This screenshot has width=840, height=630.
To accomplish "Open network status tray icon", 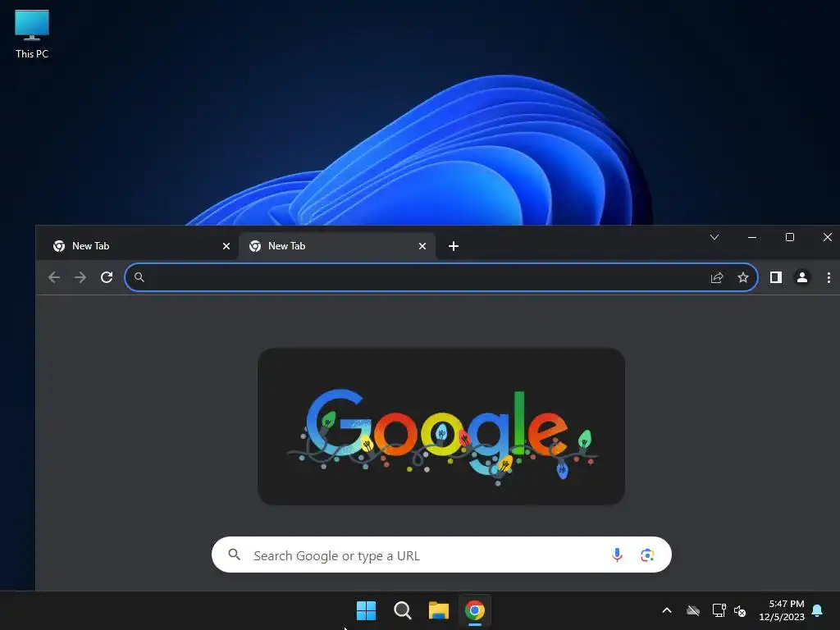I will click(x=719, y=610).
